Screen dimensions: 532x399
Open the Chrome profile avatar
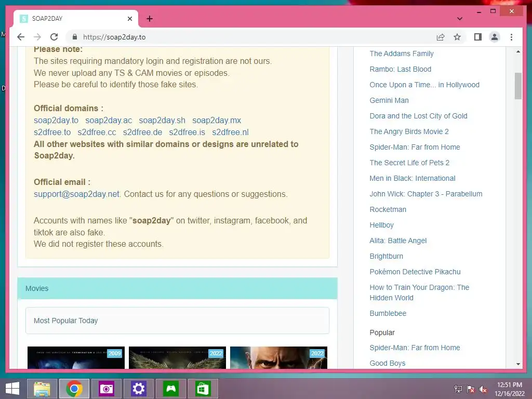coord(495,37)
